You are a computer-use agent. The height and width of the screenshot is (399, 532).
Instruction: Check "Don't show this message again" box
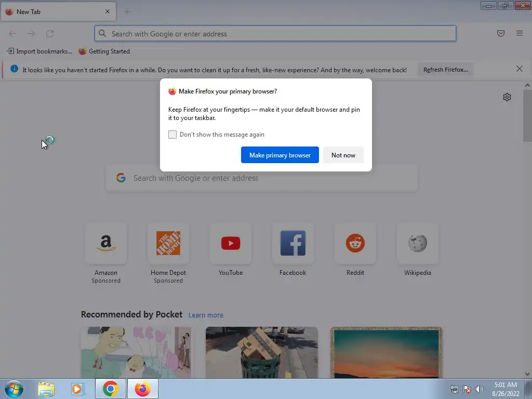172,135
